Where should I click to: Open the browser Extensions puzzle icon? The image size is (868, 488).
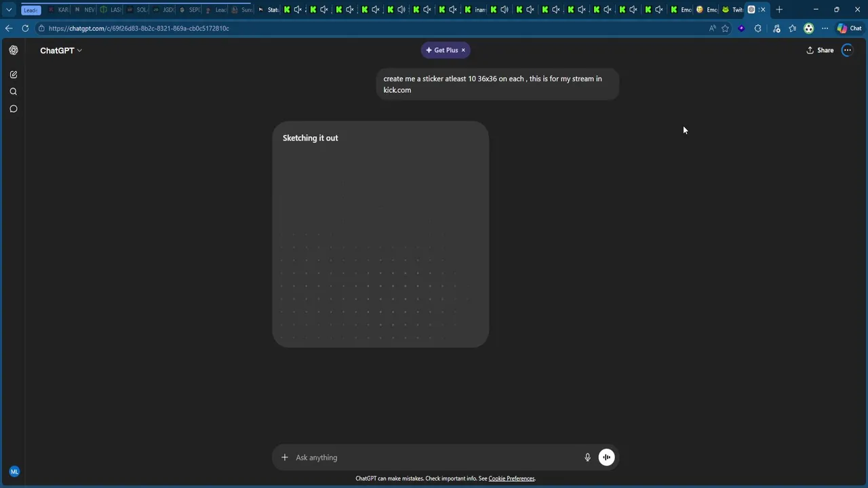[757, 28]
